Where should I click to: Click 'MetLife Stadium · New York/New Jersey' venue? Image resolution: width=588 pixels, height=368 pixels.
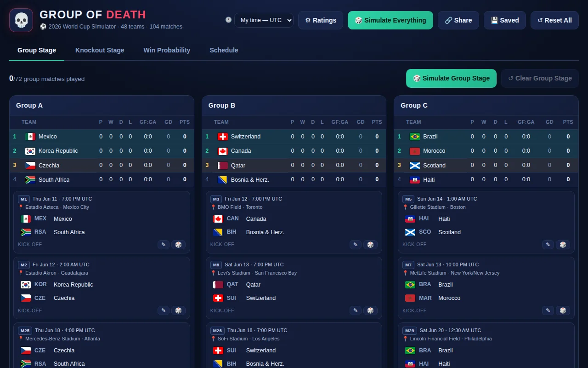[455, 273]
